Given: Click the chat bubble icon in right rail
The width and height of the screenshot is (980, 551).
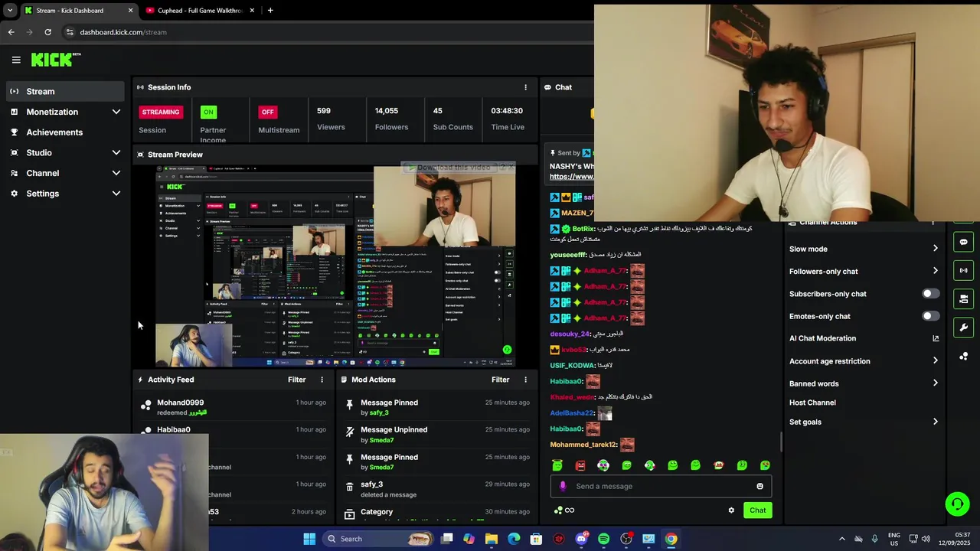Looking at the screenshot, I should 963,242.
